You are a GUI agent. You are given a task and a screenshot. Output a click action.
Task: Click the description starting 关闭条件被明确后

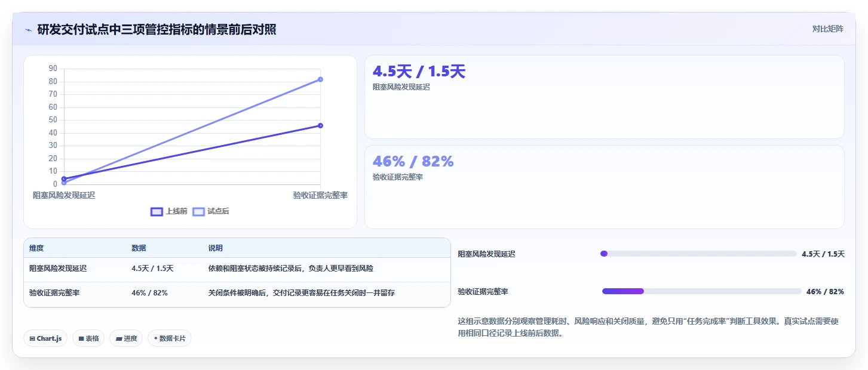(x=301, y=293)
